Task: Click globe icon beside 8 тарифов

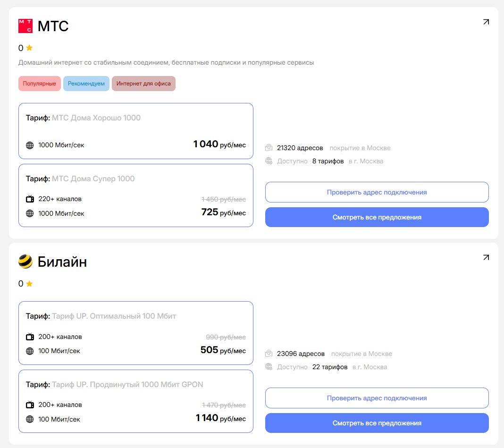Action: click(269, 161)
